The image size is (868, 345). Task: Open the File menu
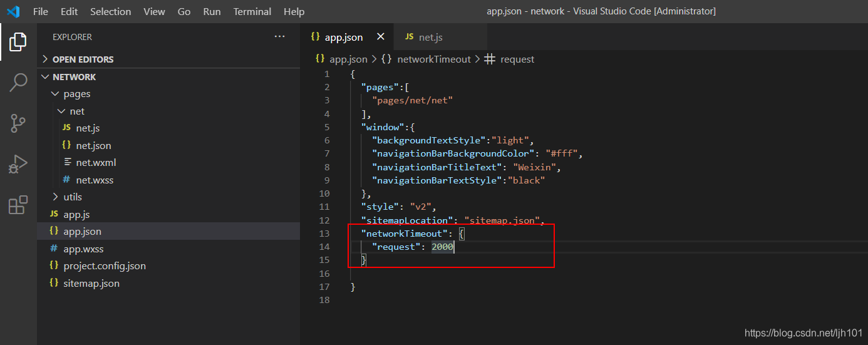40,11
